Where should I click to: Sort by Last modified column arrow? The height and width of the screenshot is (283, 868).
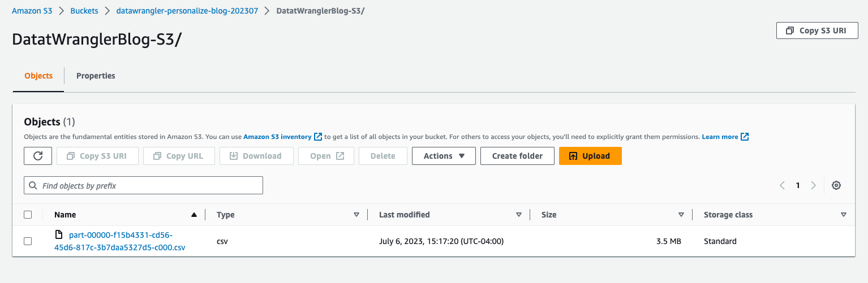pyautogui.click(x=519, y=215)
